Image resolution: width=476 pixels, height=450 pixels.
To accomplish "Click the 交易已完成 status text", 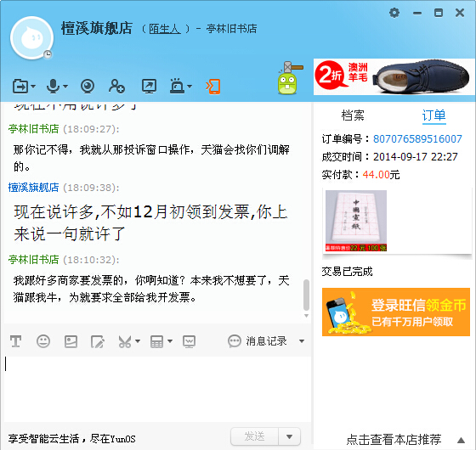I will coord(347,272).
